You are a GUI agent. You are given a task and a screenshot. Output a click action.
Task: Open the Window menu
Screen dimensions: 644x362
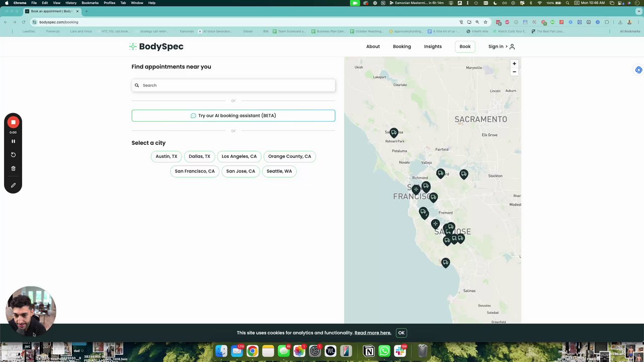point(137,3)
